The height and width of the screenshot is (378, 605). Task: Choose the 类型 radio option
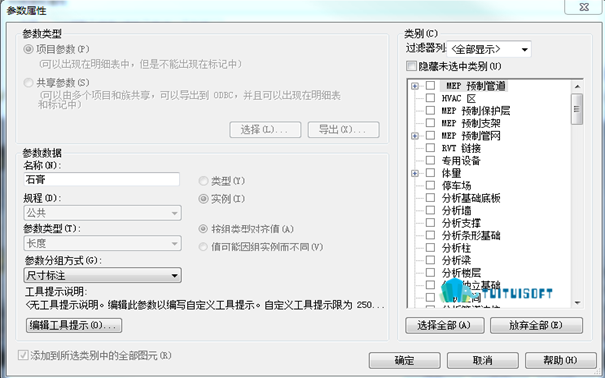click(x=203, y=181)
